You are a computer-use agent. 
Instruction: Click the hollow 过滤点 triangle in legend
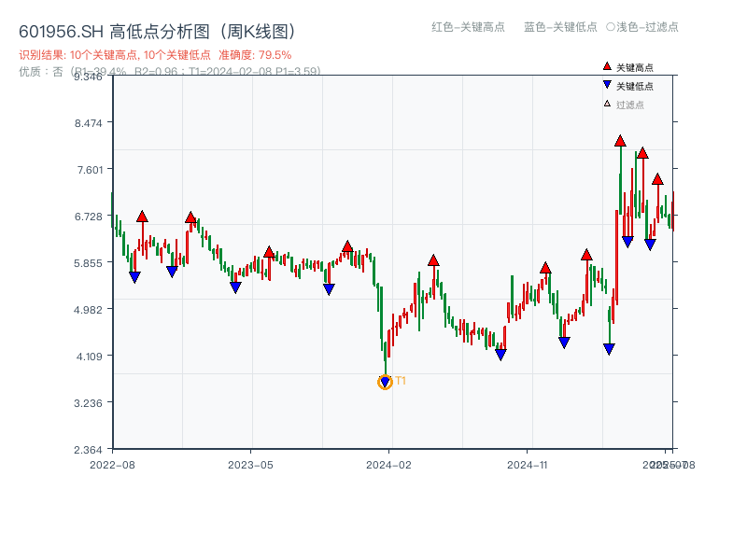point(607,104)
